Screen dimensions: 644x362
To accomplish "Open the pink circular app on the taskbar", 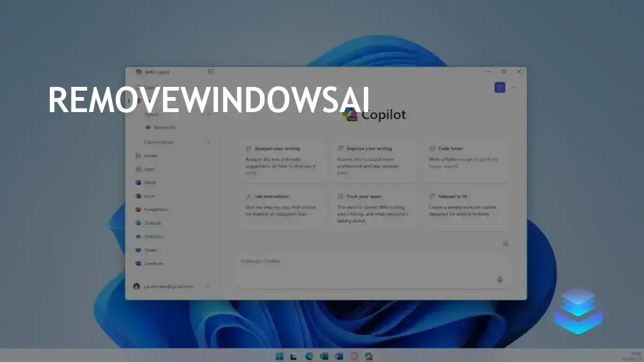I will [354, 356].
